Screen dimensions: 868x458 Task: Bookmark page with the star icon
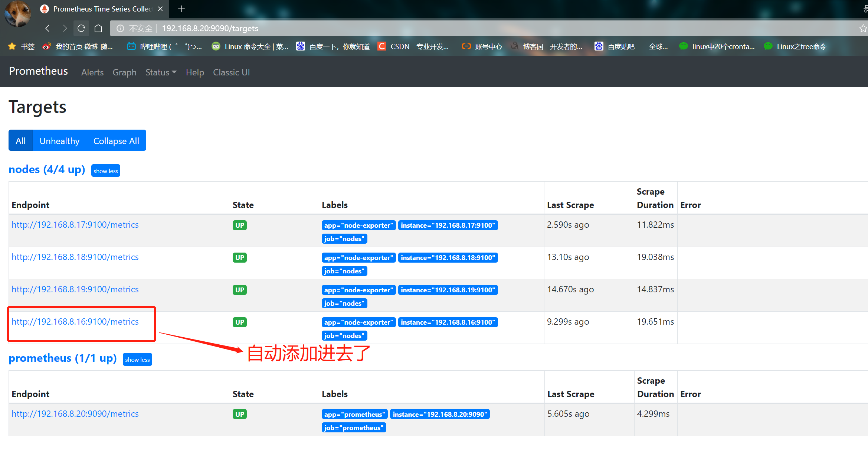coord(863,28)
